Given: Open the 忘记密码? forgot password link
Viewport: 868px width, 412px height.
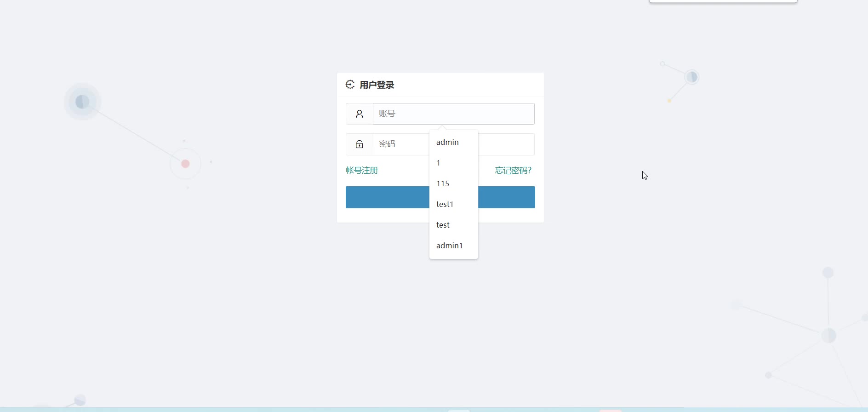Looking at the screenshot, I should (513, 171).
